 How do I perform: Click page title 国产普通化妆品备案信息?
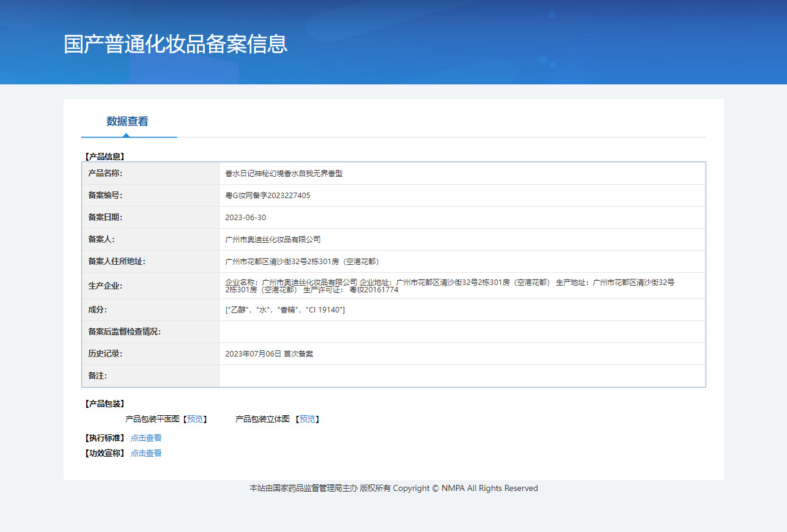[176, 44]
